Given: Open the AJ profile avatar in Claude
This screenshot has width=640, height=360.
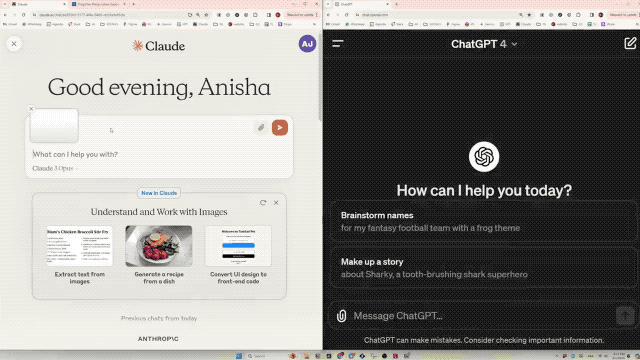Looking at the screenshot, I should (x=307, y=44).
